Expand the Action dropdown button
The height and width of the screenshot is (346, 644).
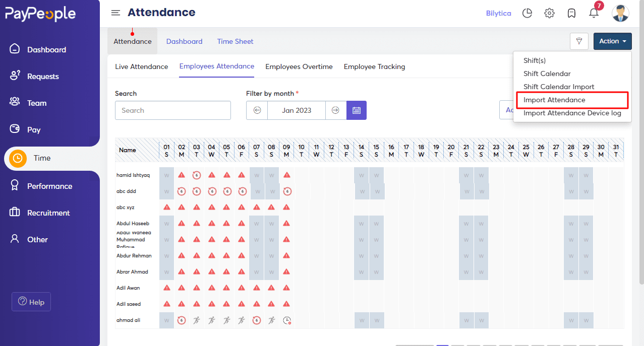click(612, 41)
